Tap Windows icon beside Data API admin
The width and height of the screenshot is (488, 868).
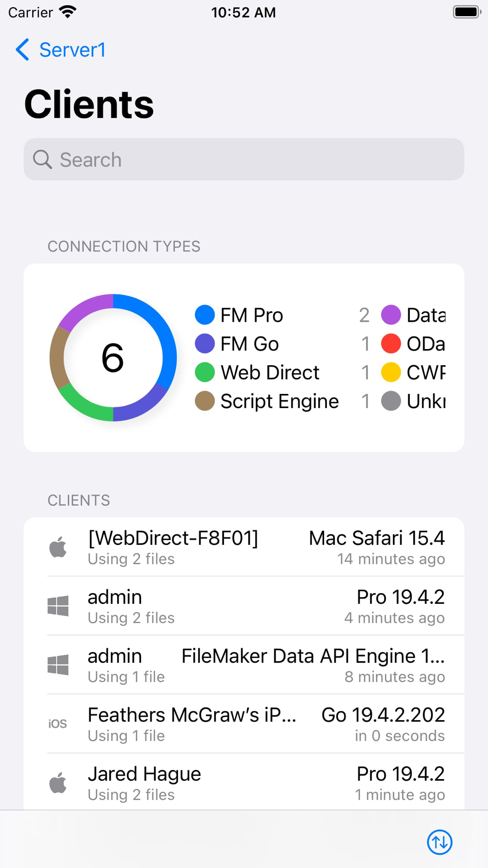pos(58,665)
